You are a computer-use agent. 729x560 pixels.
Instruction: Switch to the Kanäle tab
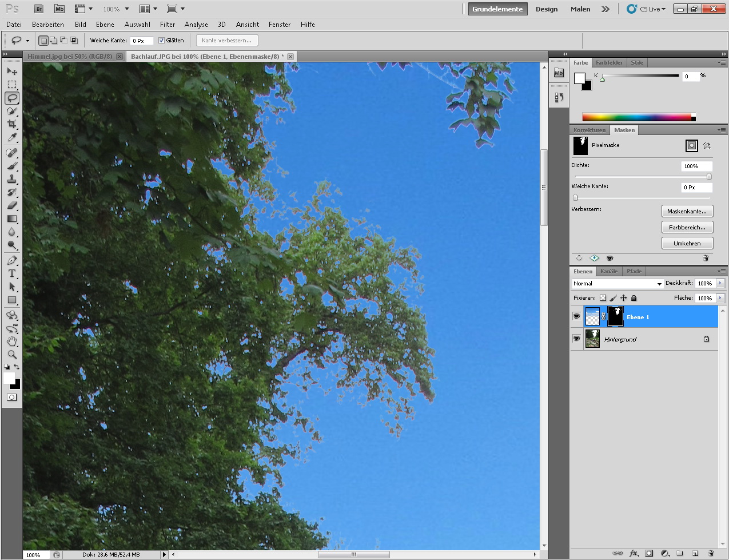[x=609, y=271]
